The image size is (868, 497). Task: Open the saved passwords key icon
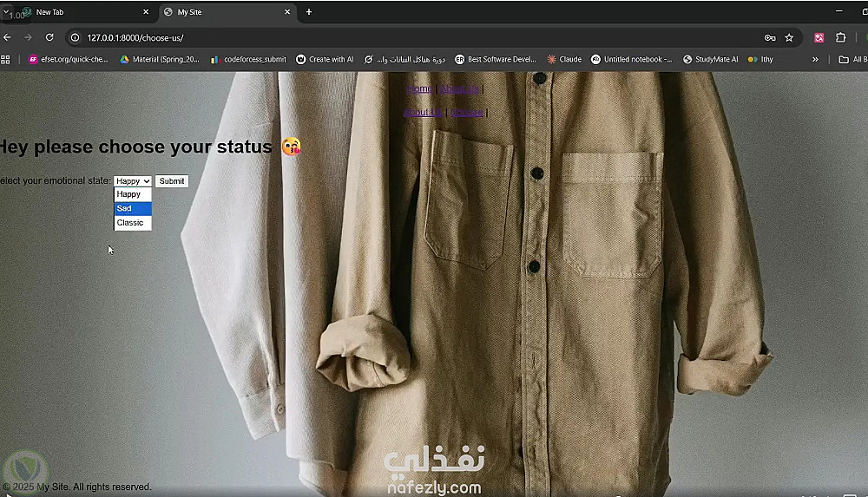[x=769, y=37]
